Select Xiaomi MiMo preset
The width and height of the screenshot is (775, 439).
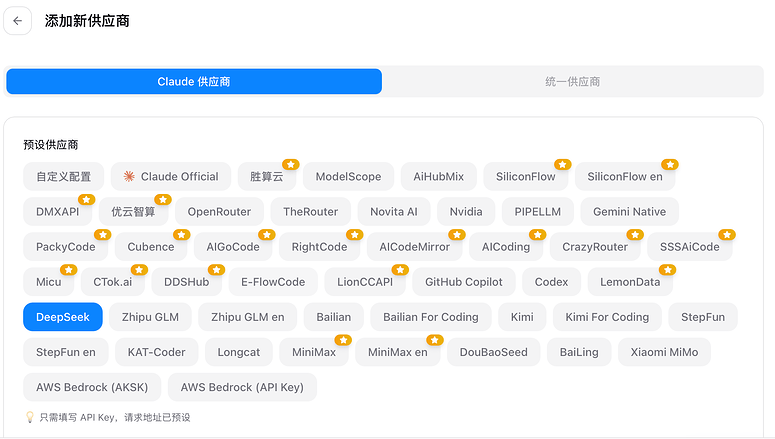coord(664,352)
